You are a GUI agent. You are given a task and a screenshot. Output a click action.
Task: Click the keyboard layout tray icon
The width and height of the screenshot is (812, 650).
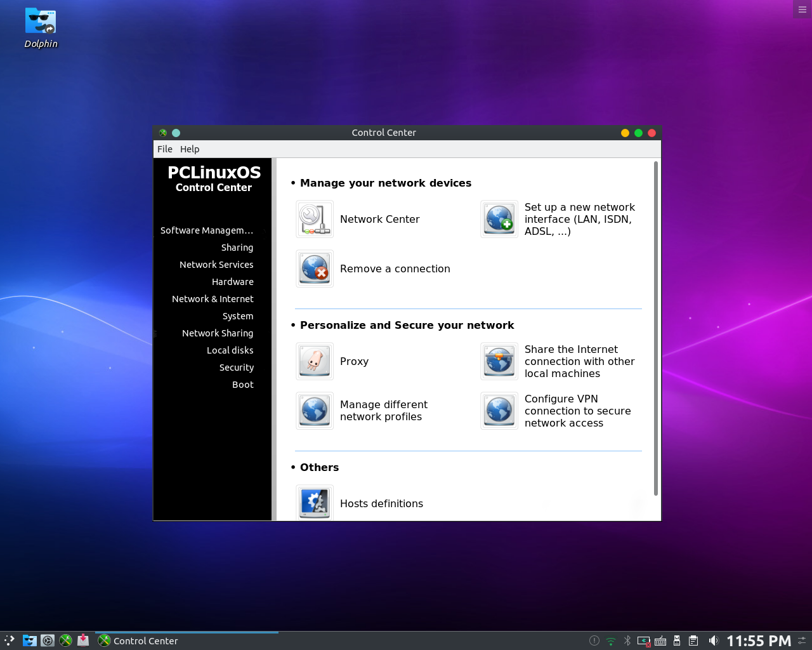pyautogui.click(x=660, y=641)
